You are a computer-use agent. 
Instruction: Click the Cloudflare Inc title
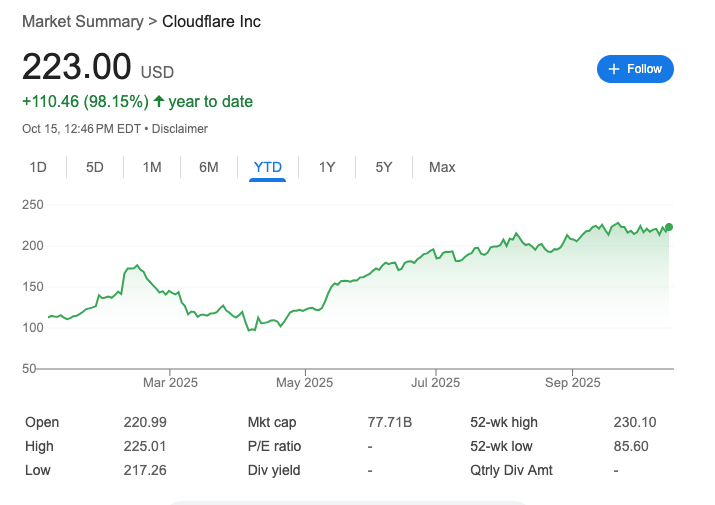[x=211, y=21]
